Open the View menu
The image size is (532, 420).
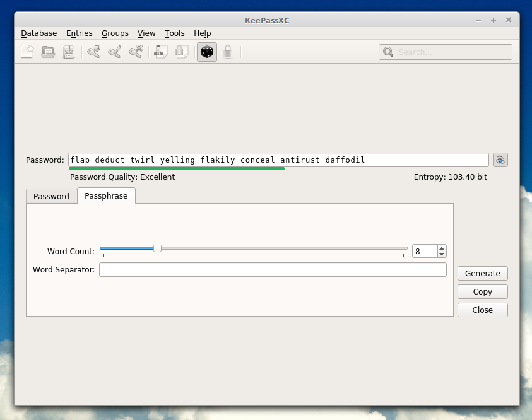tap(146, 33)
